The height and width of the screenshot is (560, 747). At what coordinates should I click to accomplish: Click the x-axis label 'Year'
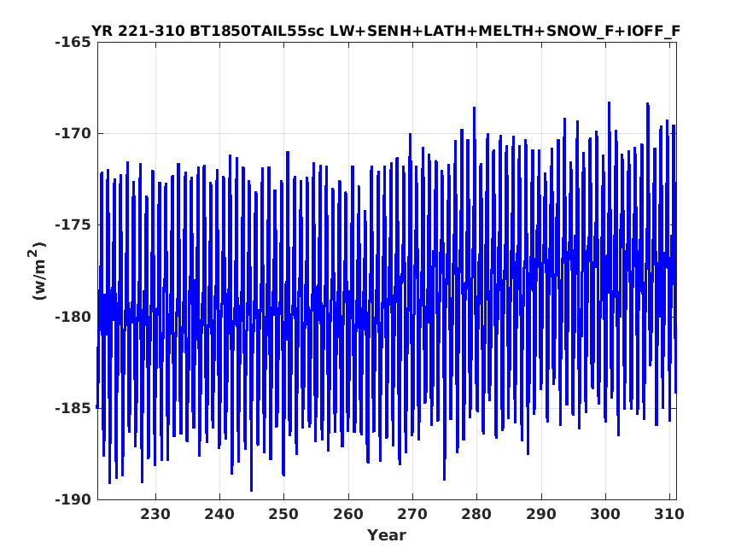pos(387,534)
